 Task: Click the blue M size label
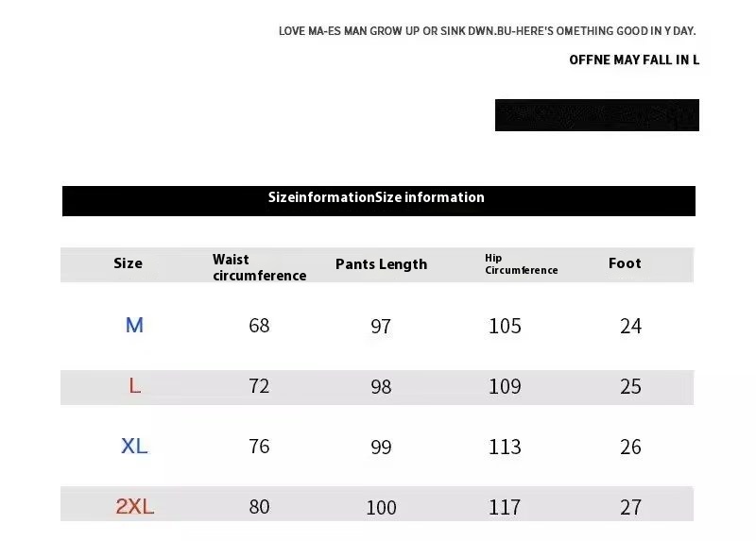pyautogui.click(x=134, y=326)
